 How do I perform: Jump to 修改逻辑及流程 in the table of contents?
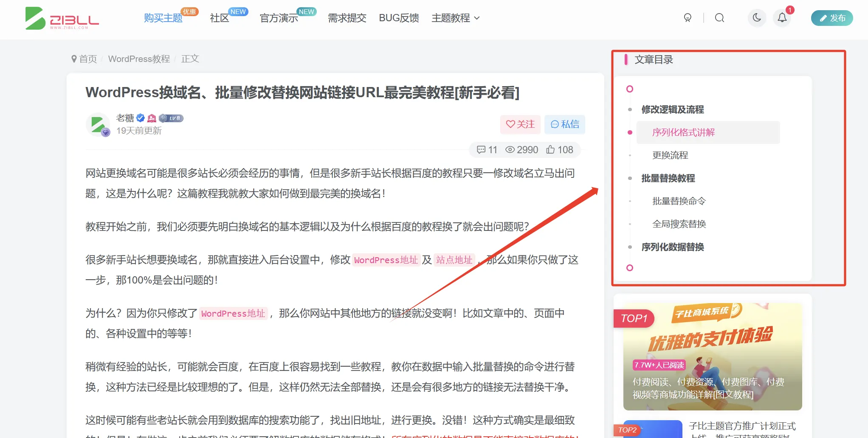coord(672,109)
